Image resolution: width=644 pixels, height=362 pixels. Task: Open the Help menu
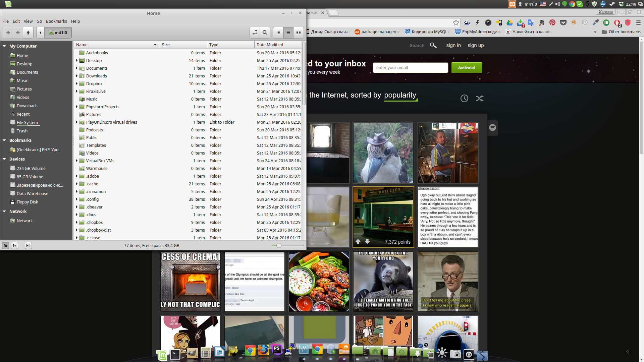(75, 21)
